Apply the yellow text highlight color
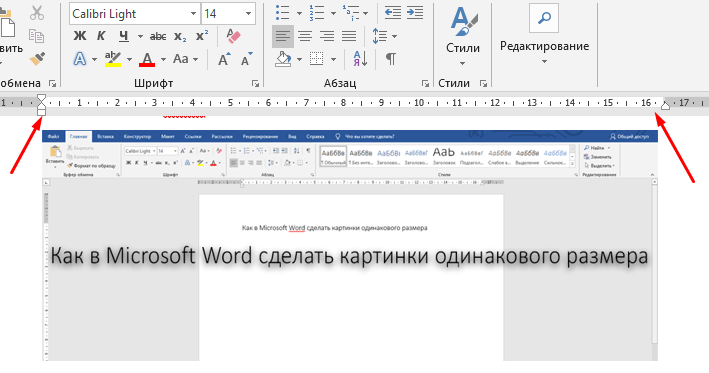This screenshot has width=709, height=373. [113, 59]
